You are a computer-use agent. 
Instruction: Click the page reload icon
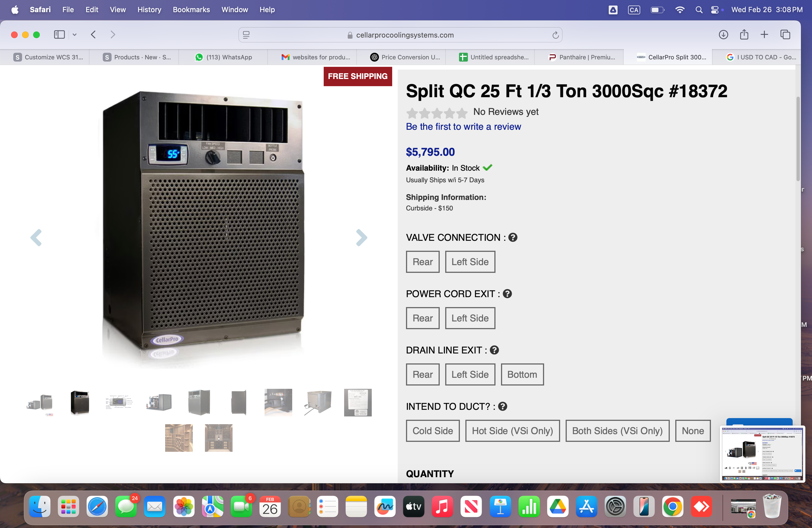point(555,35)
